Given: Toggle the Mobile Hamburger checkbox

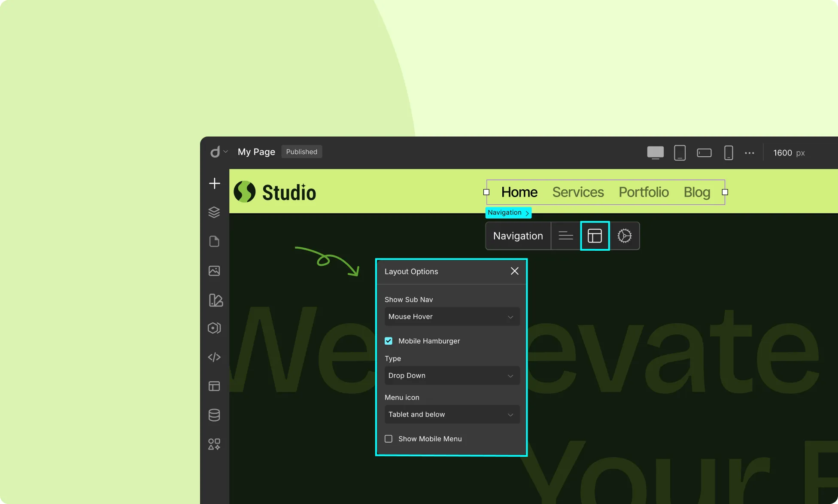Looking at the screenshot, I should 389,341.
